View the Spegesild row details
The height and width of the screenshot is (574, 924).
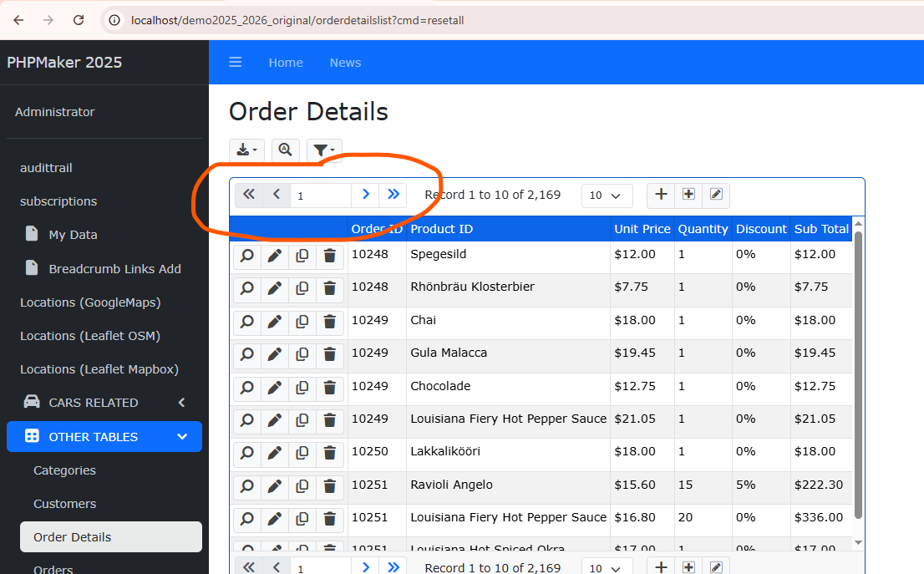point(247,256)
